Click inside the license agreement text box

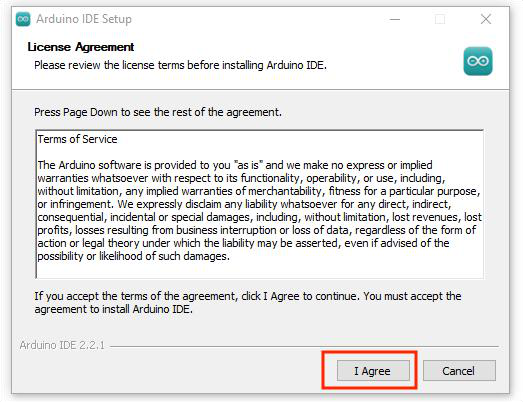point(259,204)
